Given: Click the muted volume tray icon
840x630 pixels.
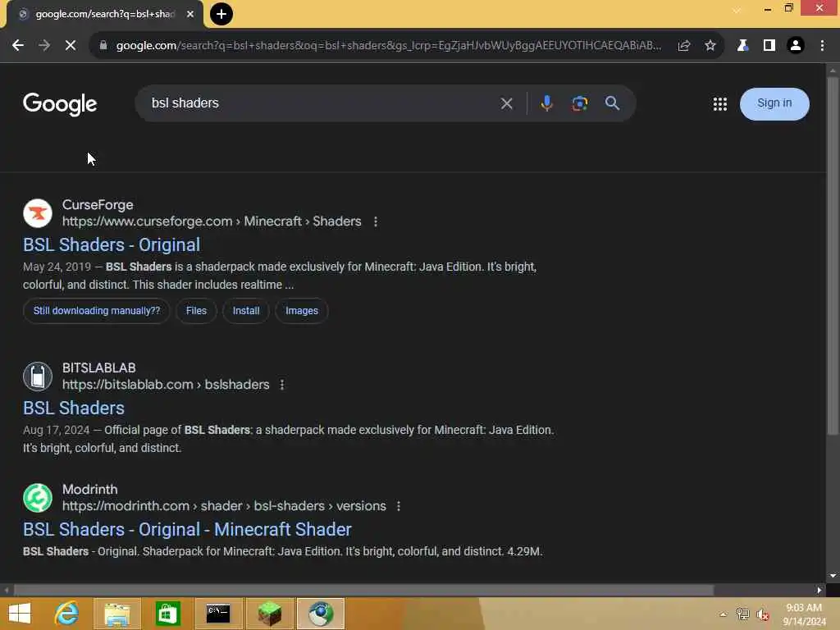Looking at the screenshot, I should coord(762,614).
